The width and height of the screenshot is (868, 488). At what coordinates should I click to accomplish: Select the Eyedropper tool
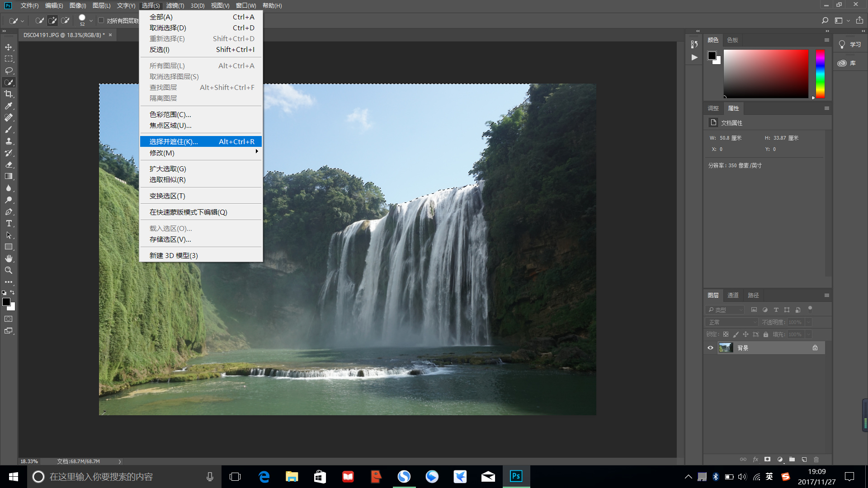9,106
